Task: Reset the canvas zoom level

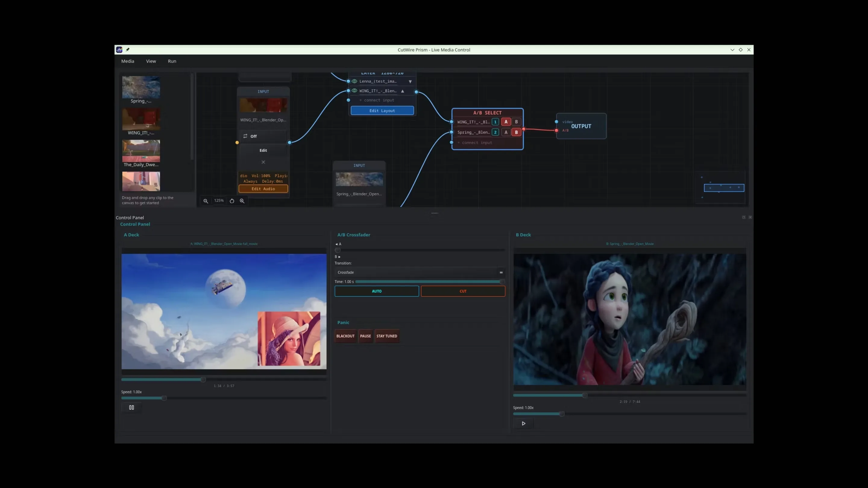Action: (232, 201)
